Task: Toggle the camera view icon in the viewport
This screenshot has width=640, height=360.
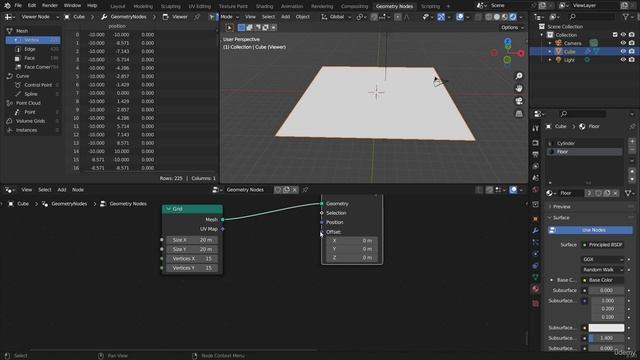Action: tap(519, 101)
